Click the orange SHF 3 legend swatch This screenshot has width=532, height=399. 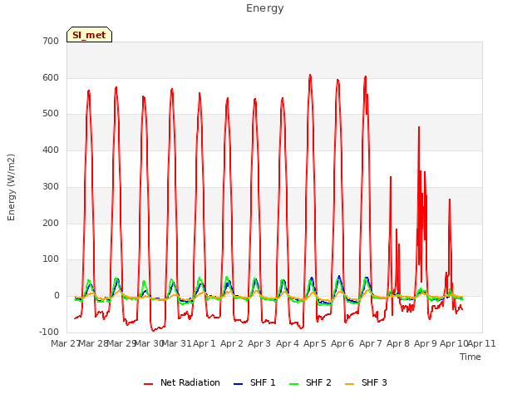click(x=349, y=384)
